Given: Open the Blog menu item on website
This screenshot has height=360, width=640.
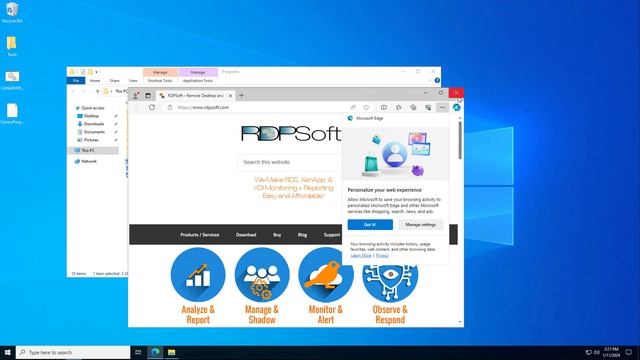Looking at the screenshot, I should tap(302, 235).
